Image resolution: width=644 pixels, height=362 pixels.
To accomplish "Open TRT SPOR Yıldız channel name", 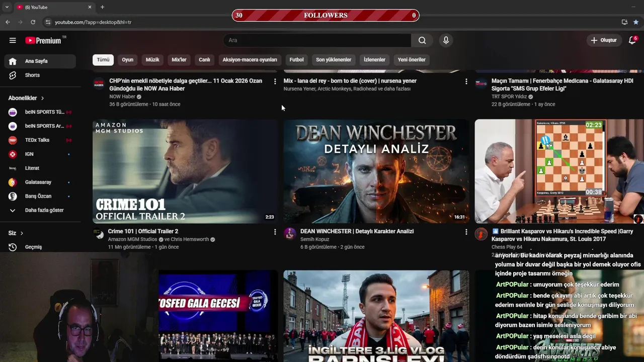I will pyautogui.click(x=509, y=97).
